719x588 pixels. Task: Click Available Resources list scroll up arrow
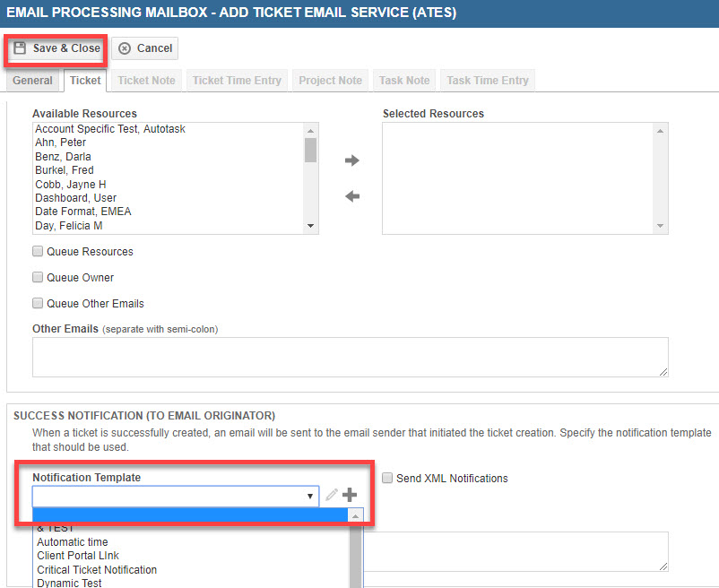pos(310,131)
